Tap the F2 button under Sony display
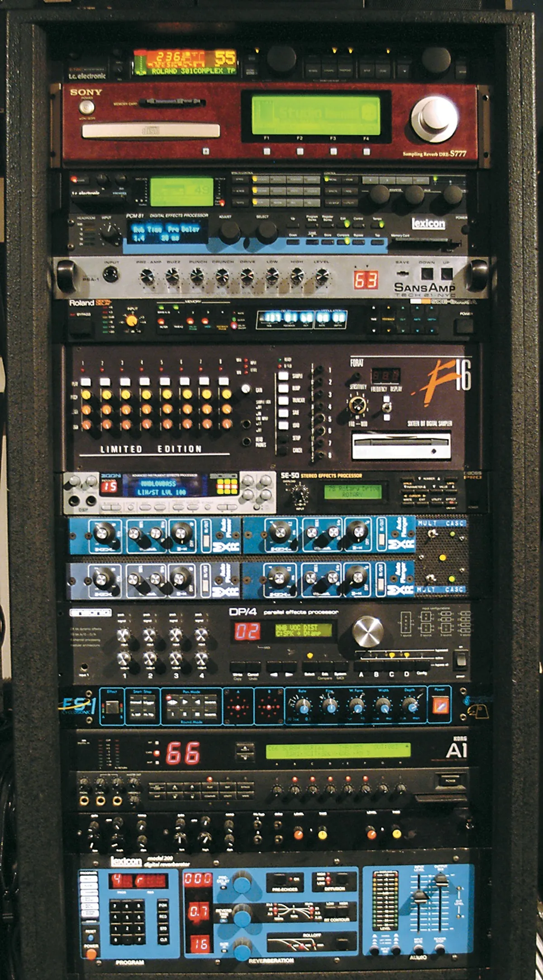The height and width of the screenshot is (980, 543). (x=300, y=151)
